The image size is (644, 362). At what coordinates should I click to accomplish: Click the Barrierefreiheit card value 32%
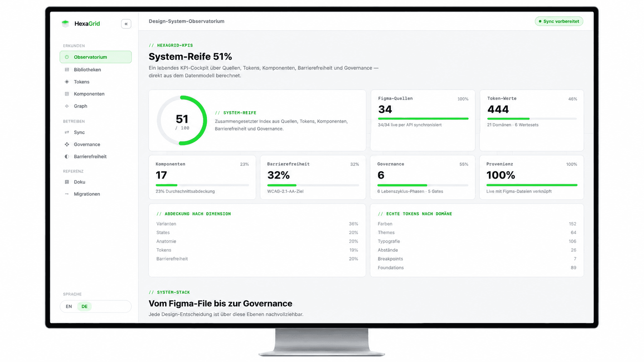[278, 175]
